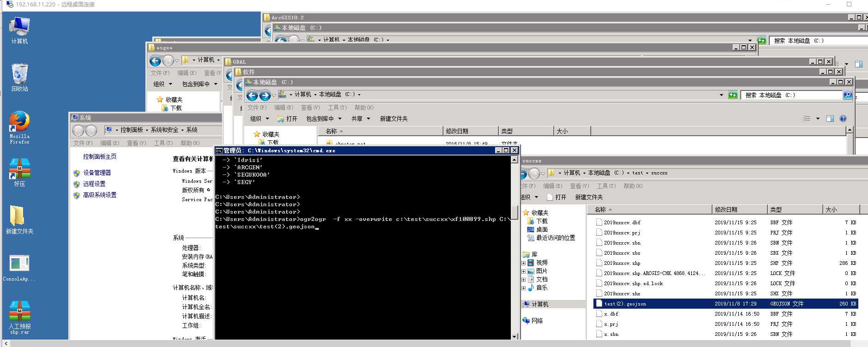Expand 包含到库中 dropdown in front 本地磁盘 (C:) window
The width and height of the screenshot is (868, 347).
[324, 119]
